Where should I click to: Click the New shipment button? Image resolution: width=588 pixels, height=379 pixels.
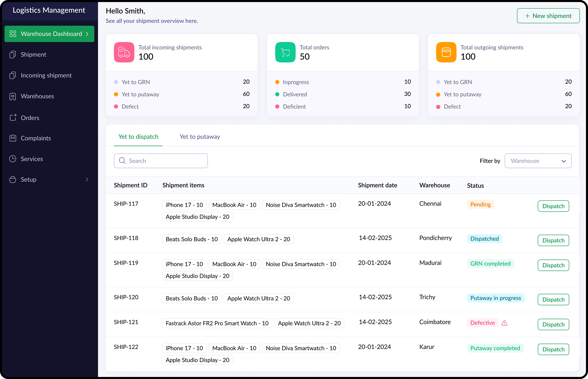point(548,16)
